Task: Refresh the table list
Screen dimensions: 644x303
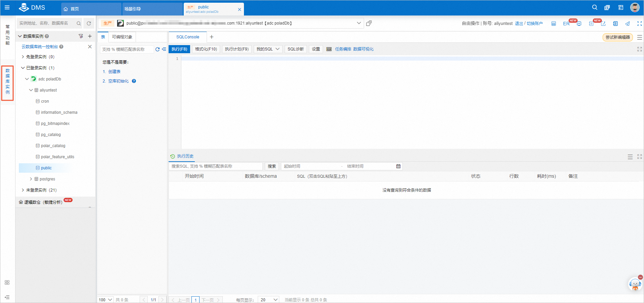Action: 157,49
